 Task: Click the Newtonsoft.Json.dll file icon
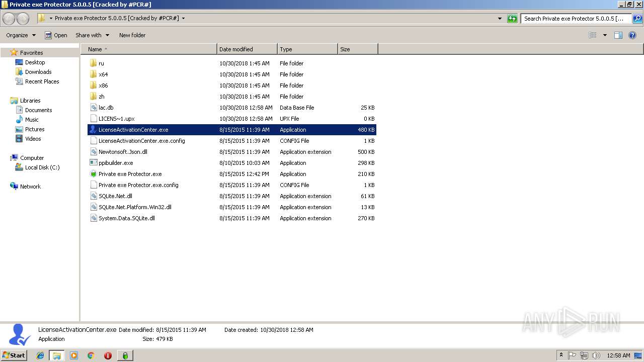[x=93, y=152]
